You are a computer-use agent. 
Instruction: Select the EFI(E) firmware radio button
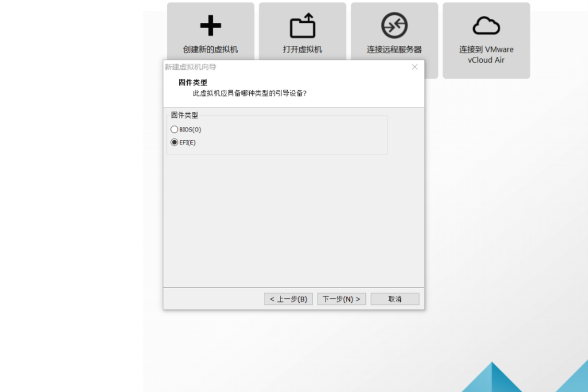pyautogui.click(x=174, y=142)
